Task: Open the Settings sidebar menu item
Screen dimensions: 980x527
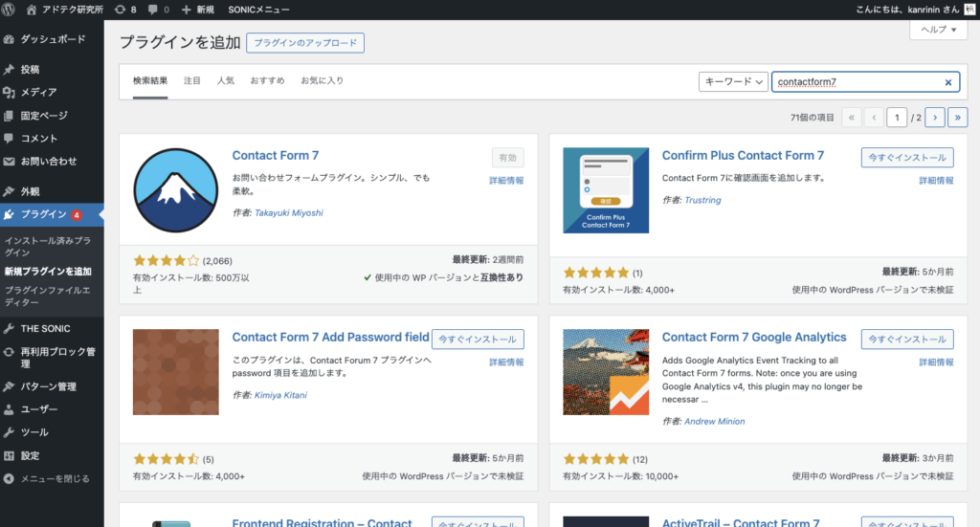Action: point(31,455)
